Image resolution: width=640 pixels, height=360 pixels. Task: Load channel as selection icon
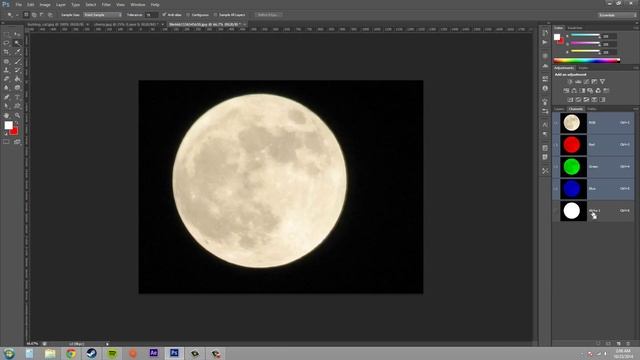pos(598,344)
